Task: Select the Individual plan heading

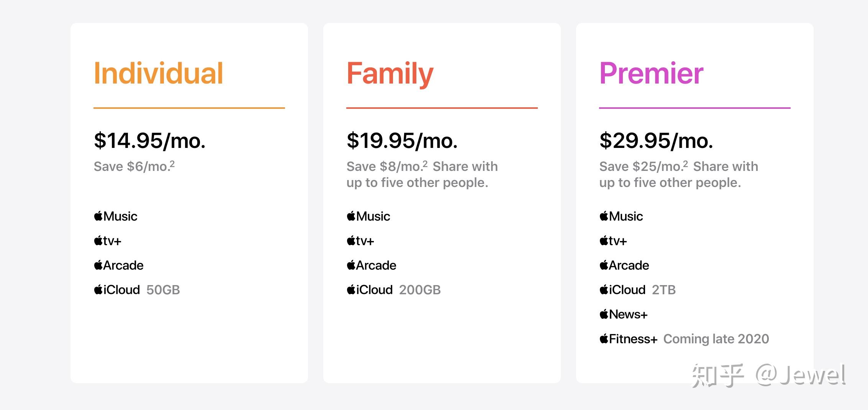Action: 159,73
